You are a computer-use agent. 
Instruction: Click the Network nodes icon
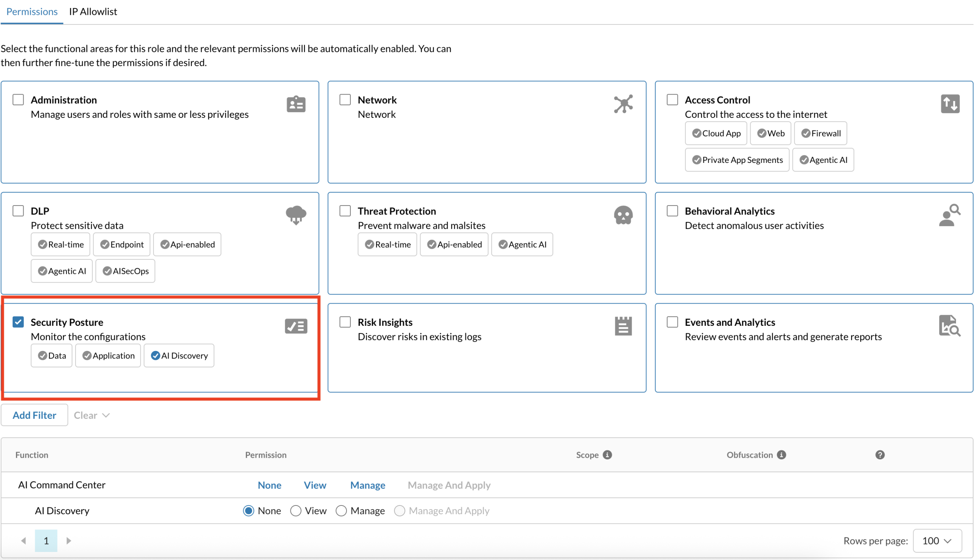[623, 104]
